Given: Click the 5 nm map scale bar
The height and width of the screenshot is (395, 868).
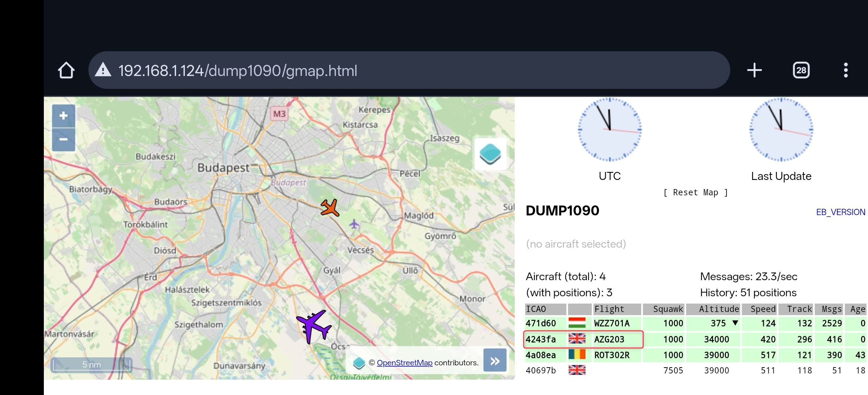Looking at the screenshot, I should point(91,365).
